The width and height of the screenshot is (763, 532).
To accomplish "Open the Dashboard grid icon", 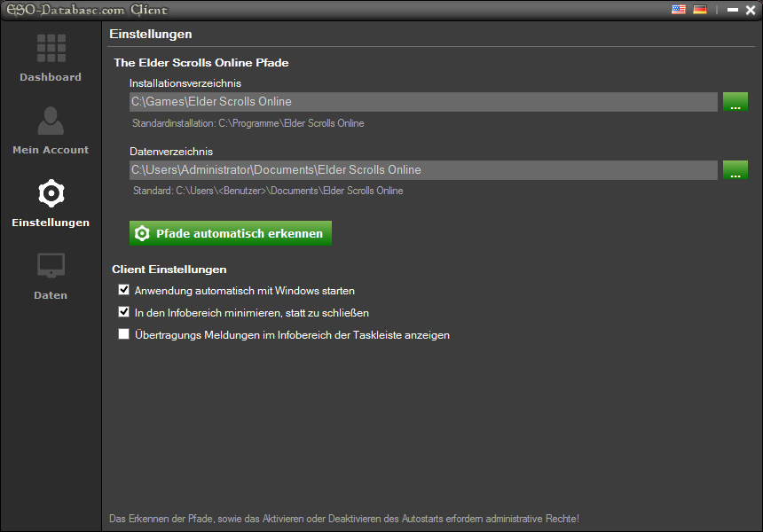I will point(51,48).
